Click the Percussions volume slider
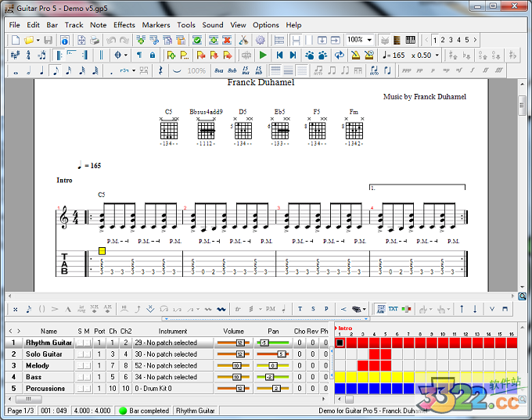 (x=233, y=389)
